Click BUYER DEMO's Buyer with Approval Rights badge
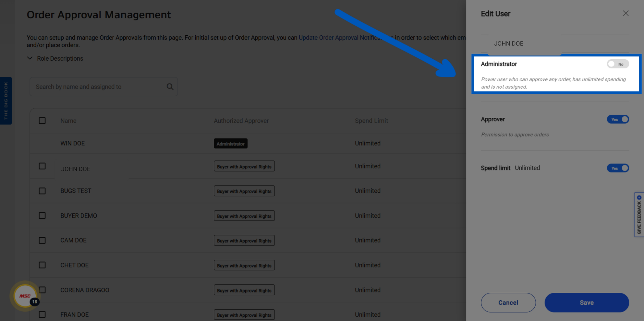This screenshot has height=321, width=644. [244, 216]
